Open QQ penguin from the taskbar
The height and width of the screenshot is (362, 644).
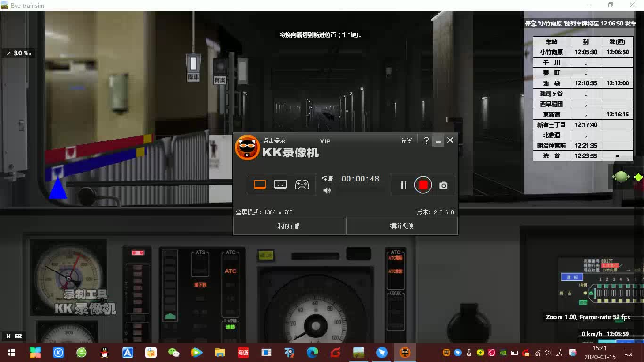105,353
